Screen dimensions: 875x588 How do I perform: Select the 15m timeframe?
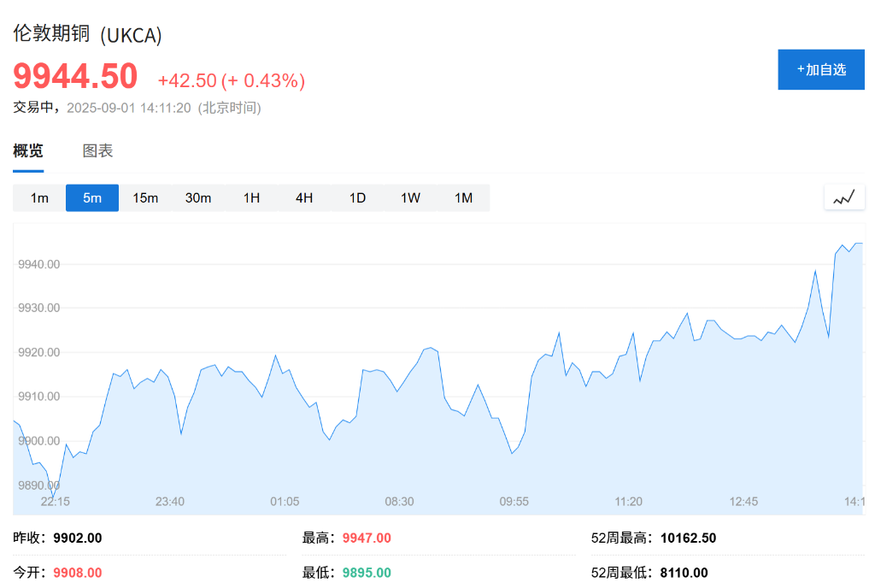click(145, 197)
